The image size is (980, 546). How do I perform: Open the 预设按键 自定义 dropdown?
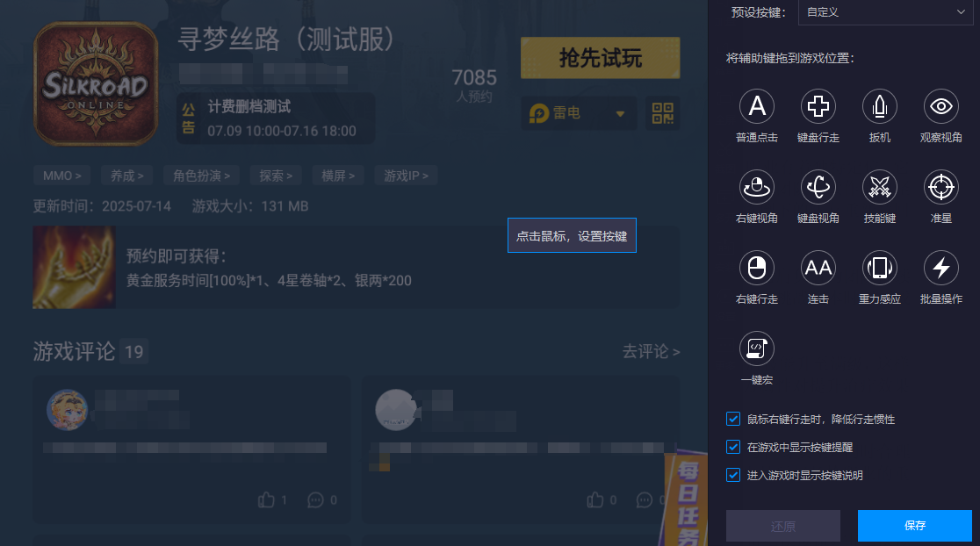click(x=886, y=12)
